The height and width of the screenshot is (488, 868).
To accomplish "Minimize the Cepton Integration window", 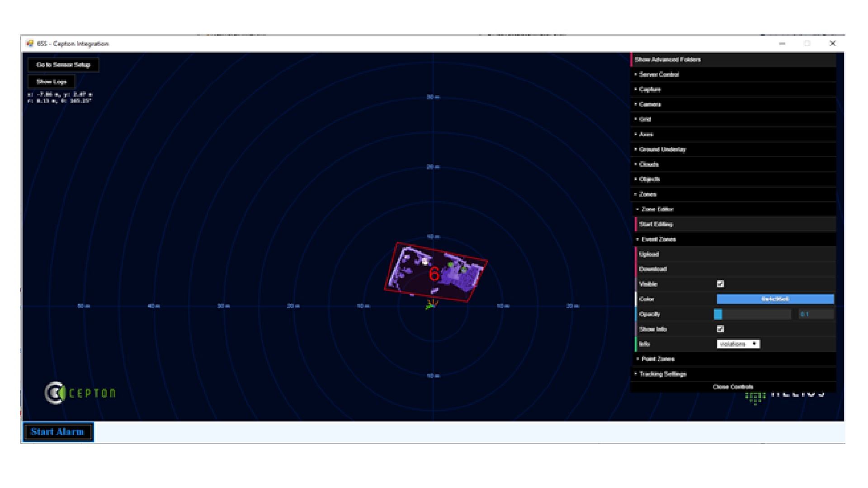I will pos(782,44).
